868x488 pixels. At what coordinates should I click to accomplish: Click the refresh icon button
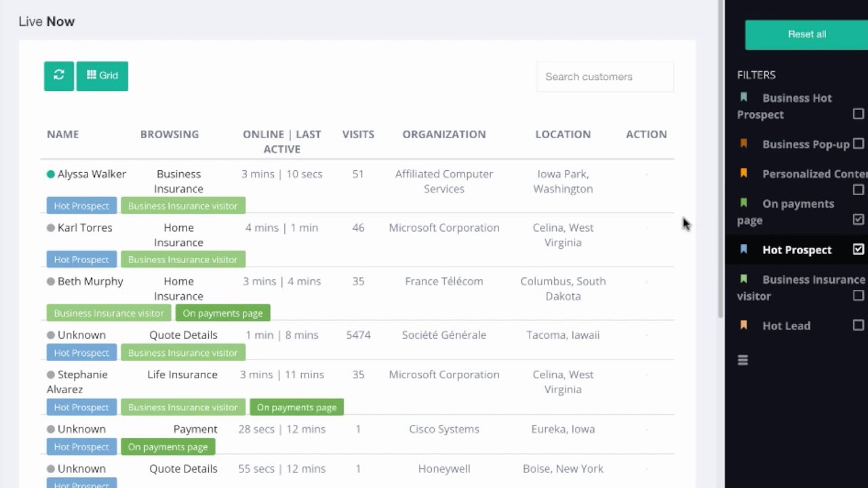(x=59, y=76)
